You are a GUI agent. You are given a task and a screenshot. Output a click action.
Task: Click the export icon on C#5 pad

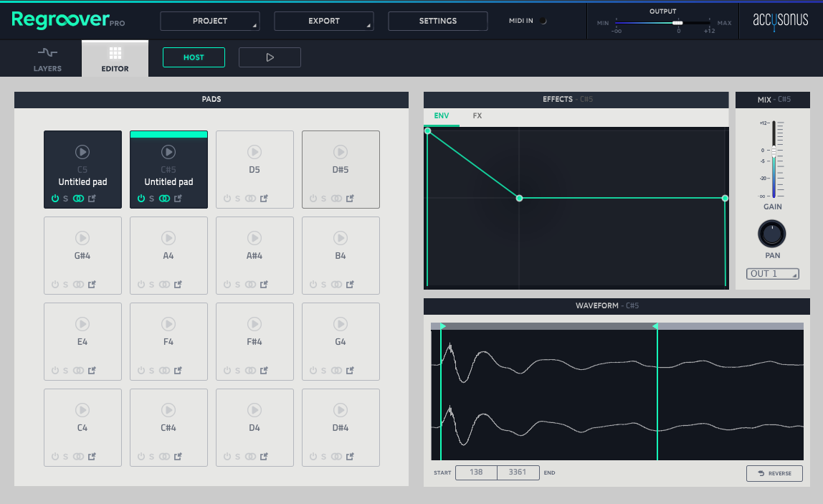pos(178,199)
